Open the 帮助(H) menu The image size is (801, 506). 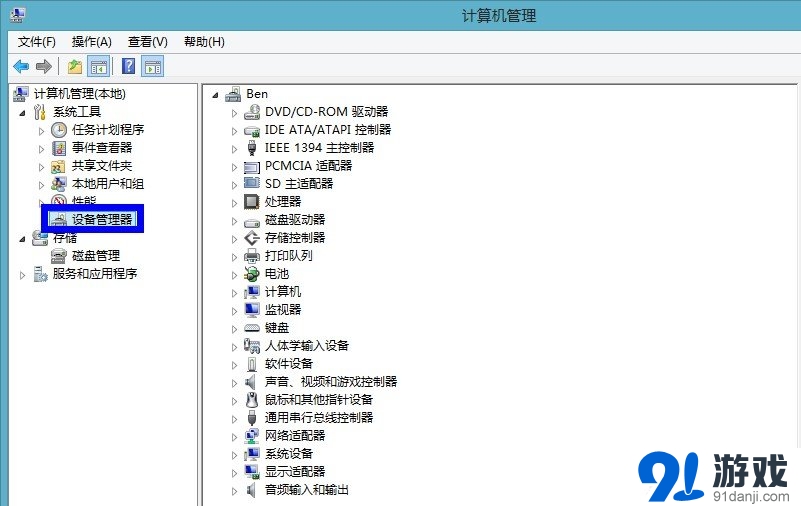coord(204,42)
